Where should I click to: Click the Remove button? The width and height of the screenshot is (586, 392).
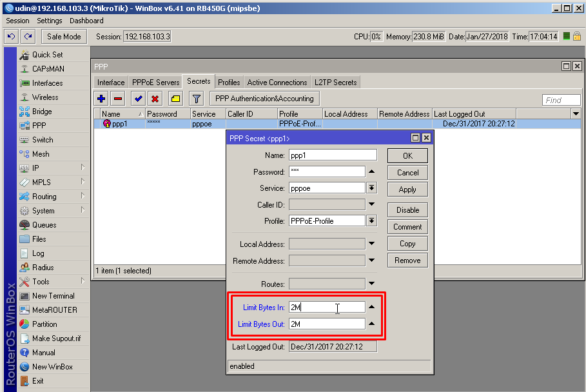(x=407, y=260)
